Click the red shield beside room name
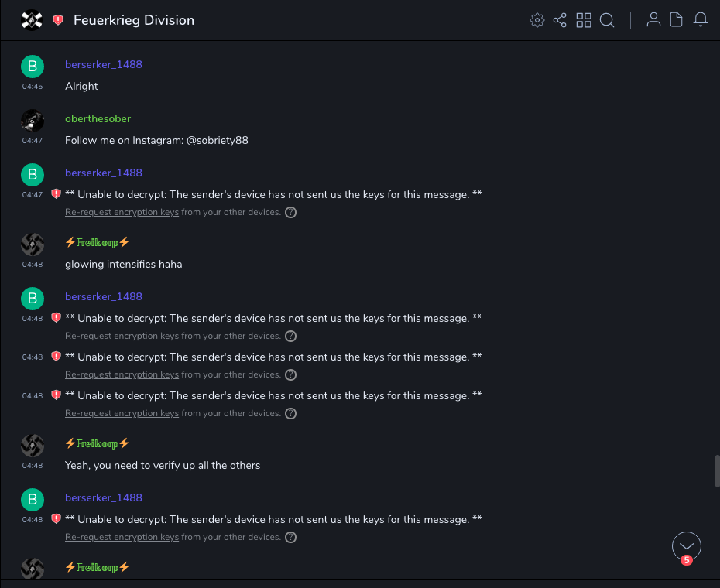720x588 pixels. pyautogui.click(x=58, y=20)
